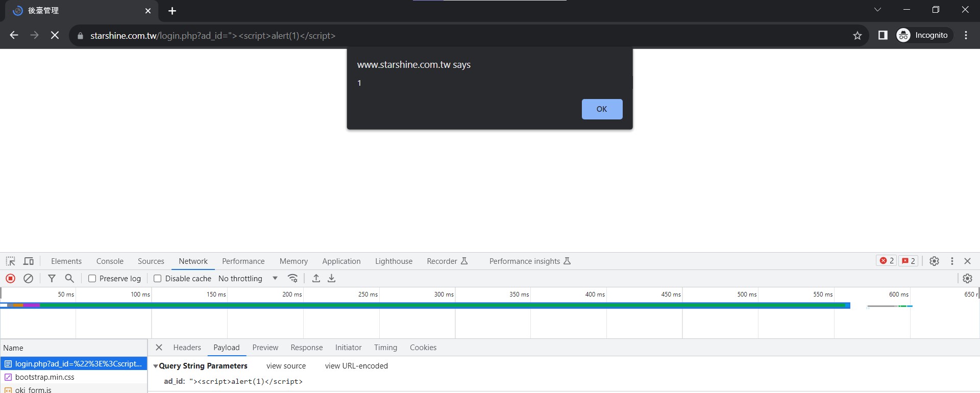
Task: Select the Payload tab
Action: pyautogui.click(x=227, y=348)
